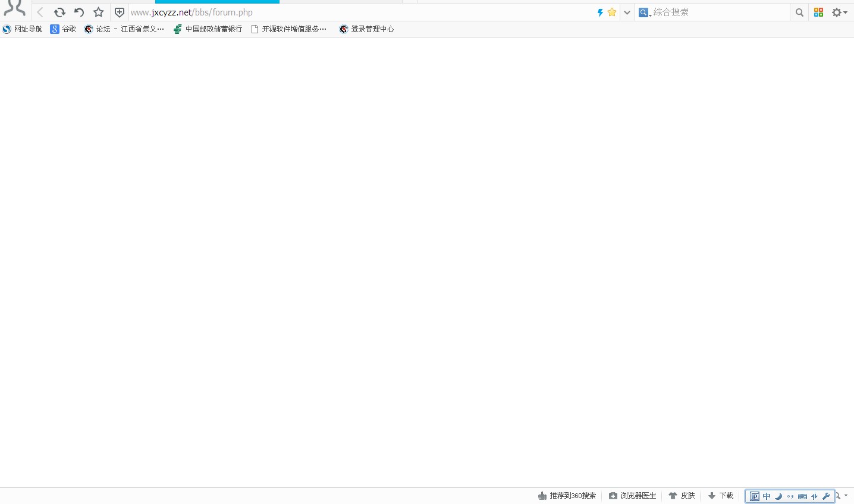This screenshot has width=854, height=504.
Task: Click the 综合搜索 search input box
Action: coord(720,12)
